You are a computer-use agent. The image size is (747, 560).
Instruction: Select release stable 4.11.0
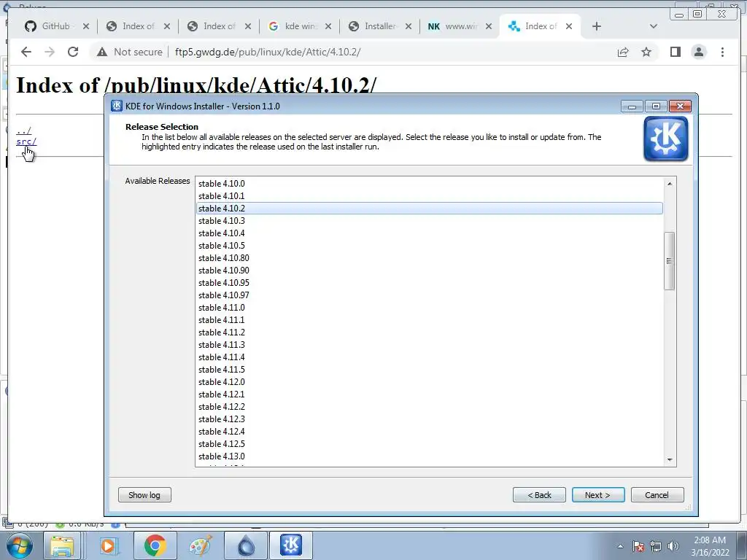pos(429,307)
